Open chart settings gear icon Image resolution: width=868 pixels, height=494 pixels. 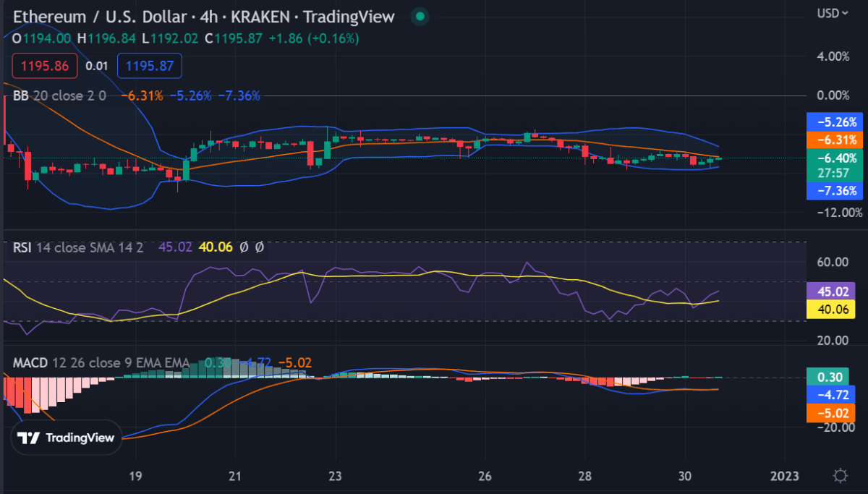click(x=841, y=476)
